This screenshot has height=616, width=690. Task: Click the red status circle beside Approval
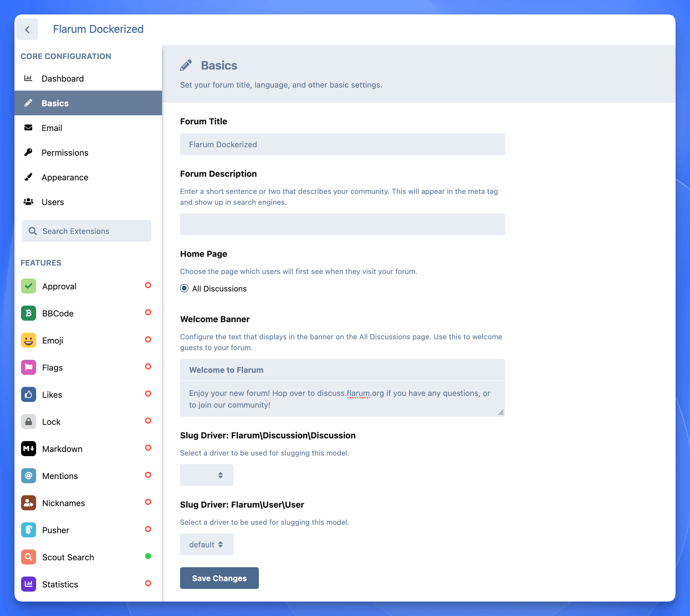tap(148, 285)
